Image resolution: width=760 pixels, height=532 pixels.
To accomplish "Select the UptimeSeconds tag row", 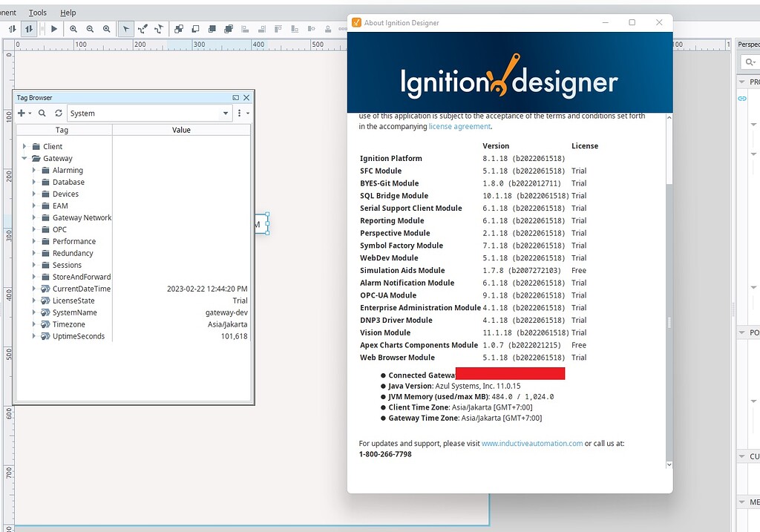I will coord(134,336).
